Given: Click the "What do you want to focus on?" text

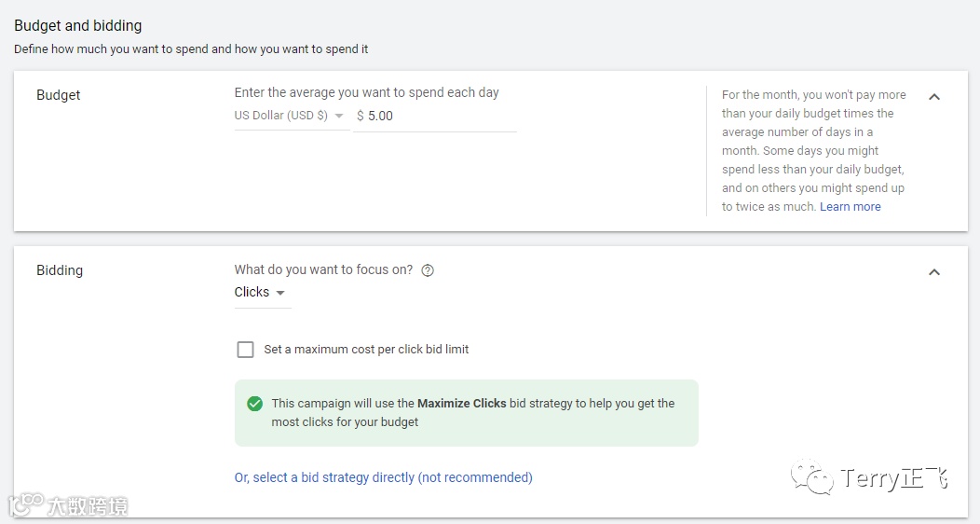Looking at the screenshot, I should click(323, 270).
